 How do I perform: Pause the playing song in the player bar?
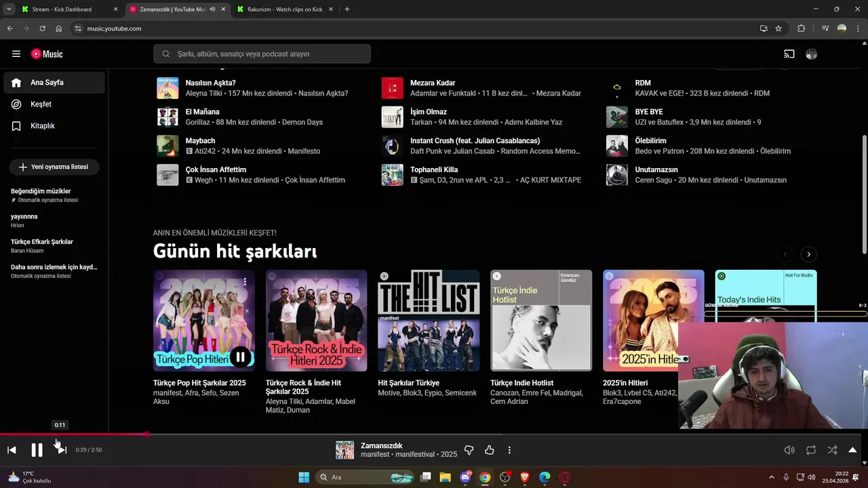37,450
